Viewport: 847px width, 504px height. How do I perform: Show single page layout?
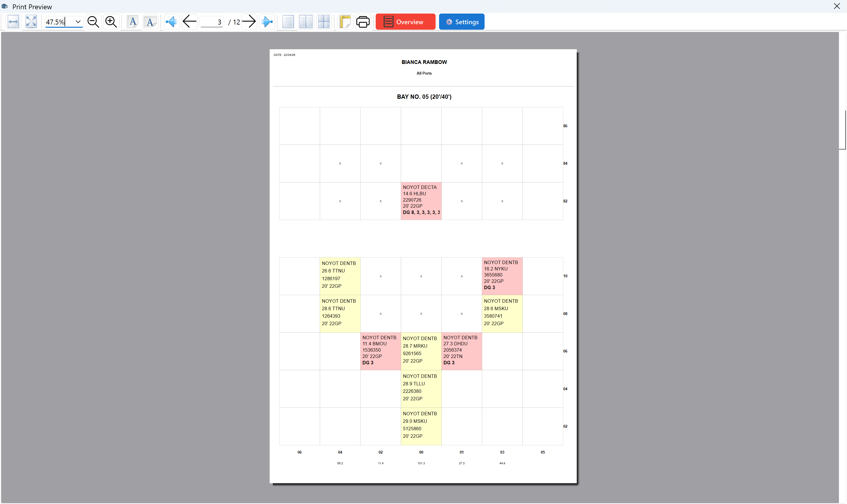288,22
